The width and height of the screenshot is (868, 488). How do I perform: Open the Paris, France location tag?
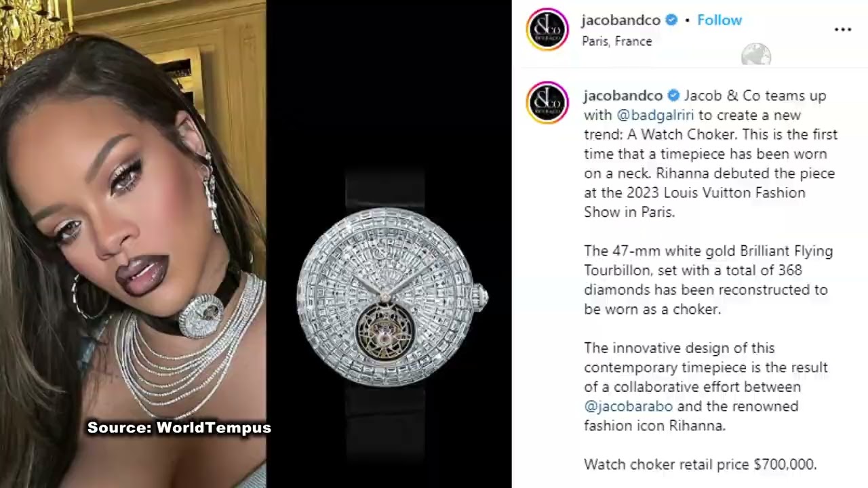[616, 41]
